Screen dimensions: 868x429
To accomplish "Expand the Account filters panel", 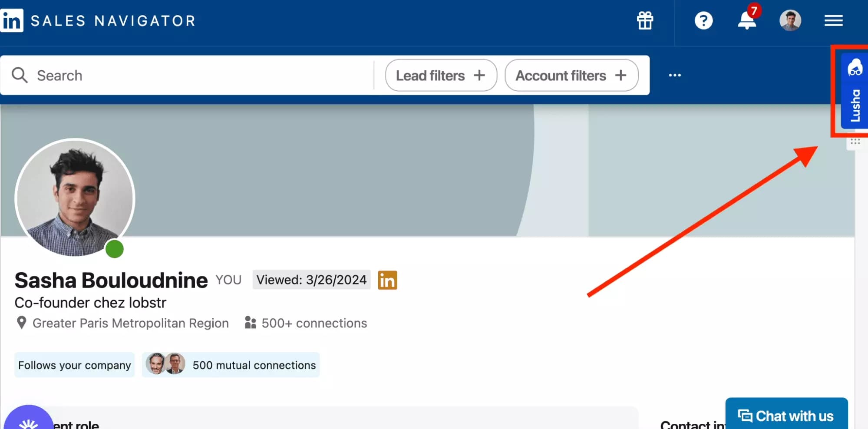I will pos(571,75).
